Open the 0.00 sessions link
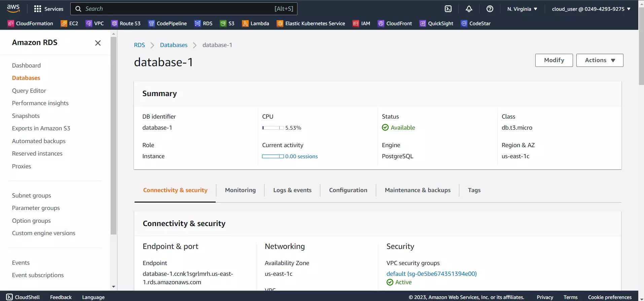 (301, 157)
